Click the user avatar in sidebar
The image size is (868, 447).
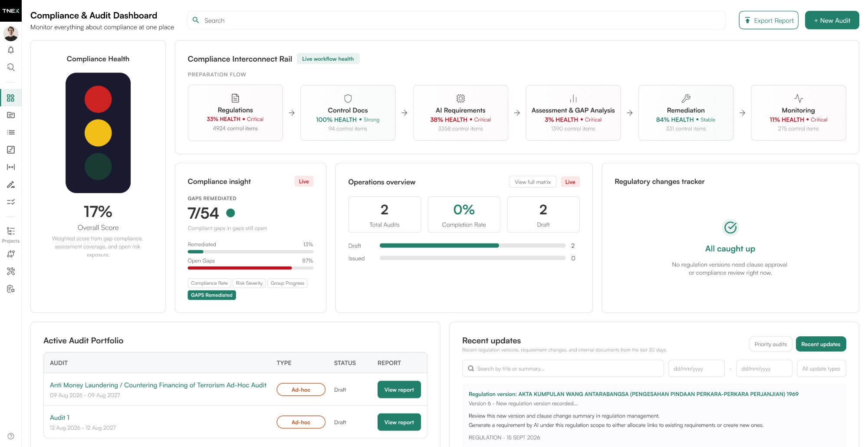(11, 33)
